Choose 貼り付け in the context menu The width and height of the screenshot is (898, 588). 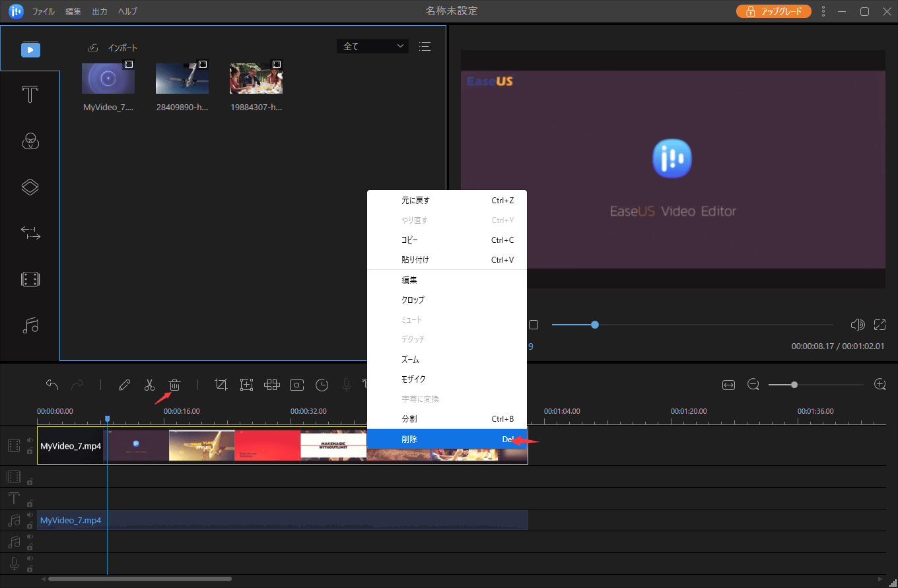click(447, 260)
